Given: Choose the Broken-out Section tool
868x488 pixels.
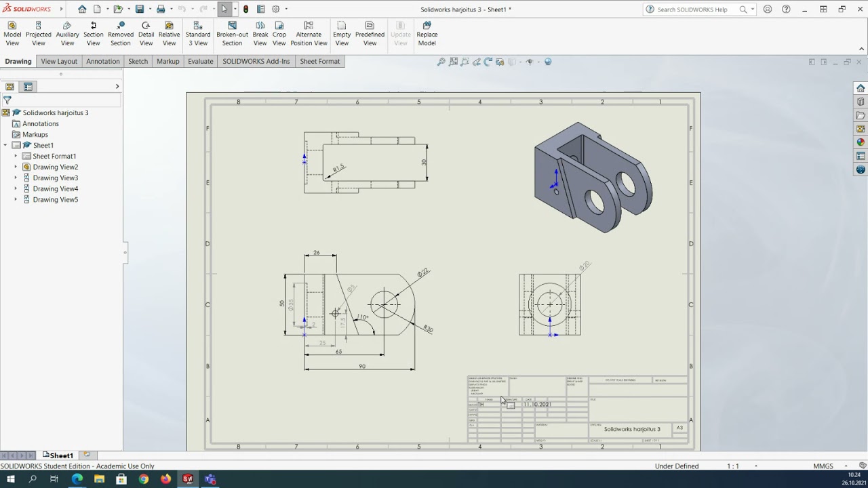Looking at the screenshot, I should point(232,34).
